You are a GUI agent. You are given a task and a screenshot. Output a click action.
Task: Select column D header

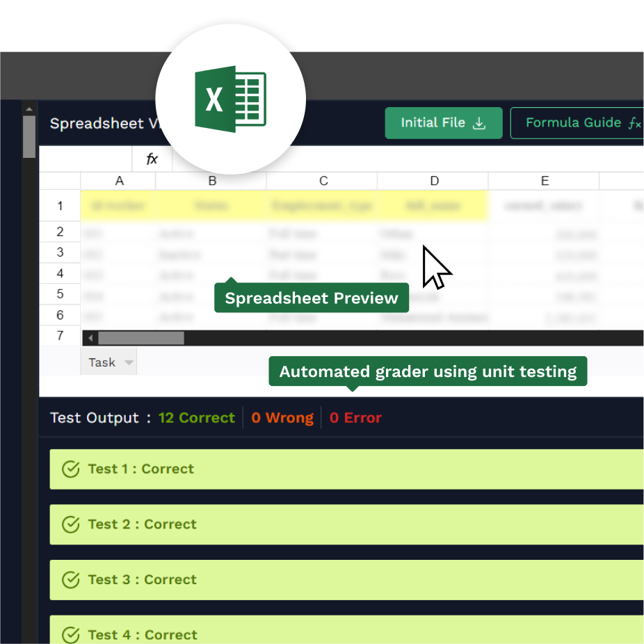[x=434, y=181]
